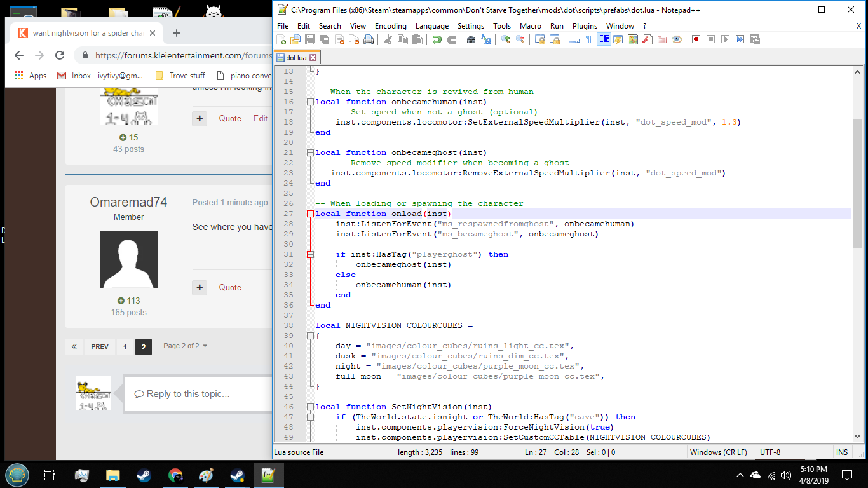Click the Zoom In magnifier icon
Screen dimensions: 868x488
pyautogui.click(x=506, y=39)
